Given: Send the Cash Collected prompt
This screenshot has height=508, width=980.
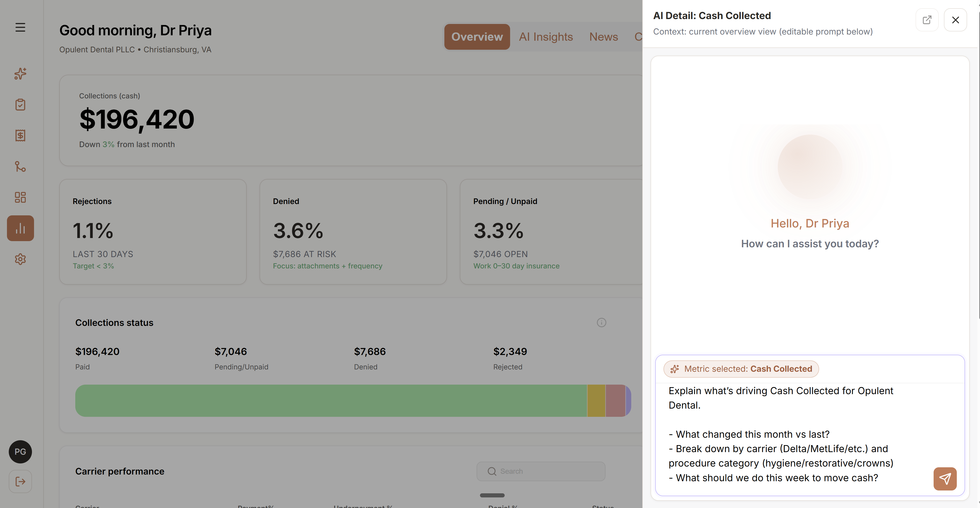Looking at the screenshot, I should 945,479.
